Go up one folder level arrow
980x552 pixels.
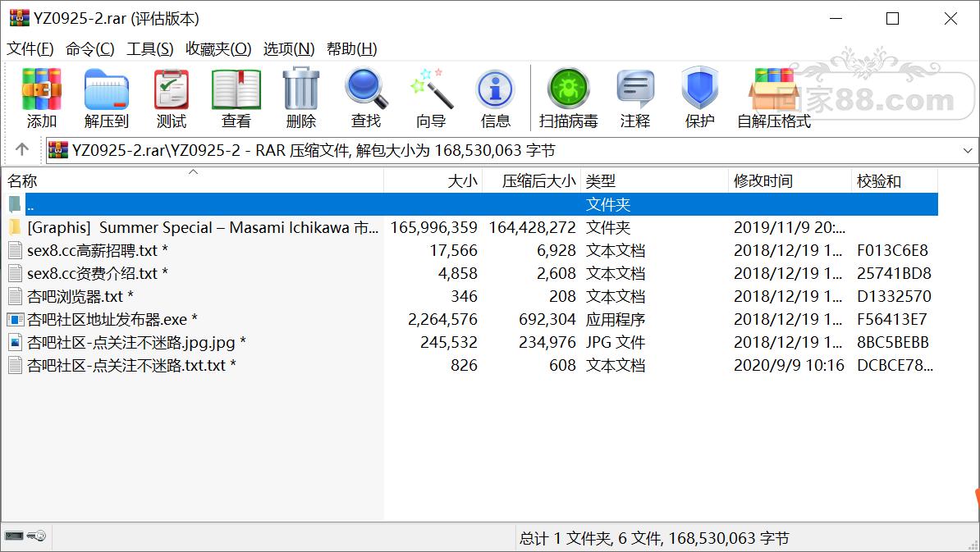(x=22, y=150)
